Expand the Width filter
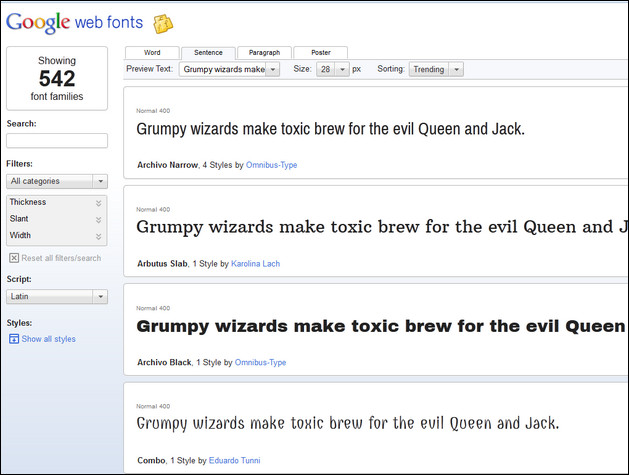This screenshot has height=475, width=629. click(x=98, y=236)
